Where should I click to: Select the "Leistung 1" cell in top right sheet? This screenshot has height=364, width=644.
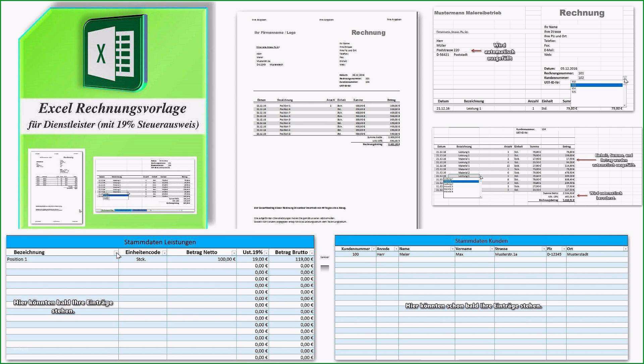(474, 109)
